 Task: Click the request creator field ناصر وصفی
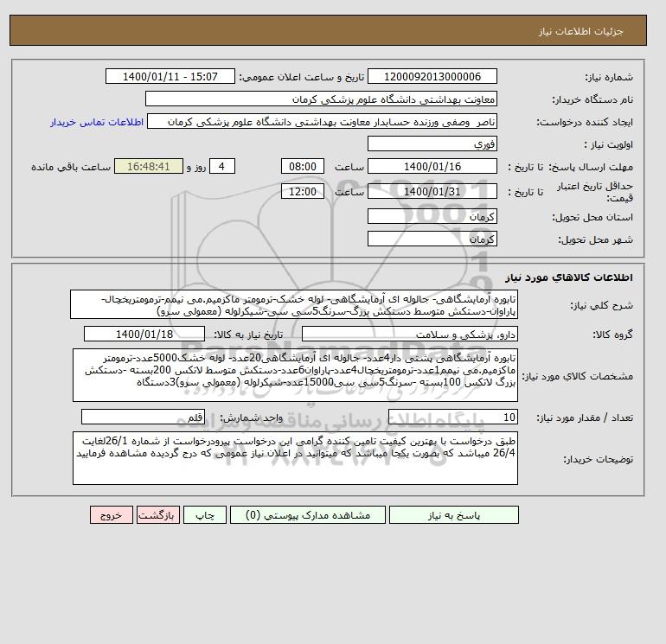click(322, 121)
